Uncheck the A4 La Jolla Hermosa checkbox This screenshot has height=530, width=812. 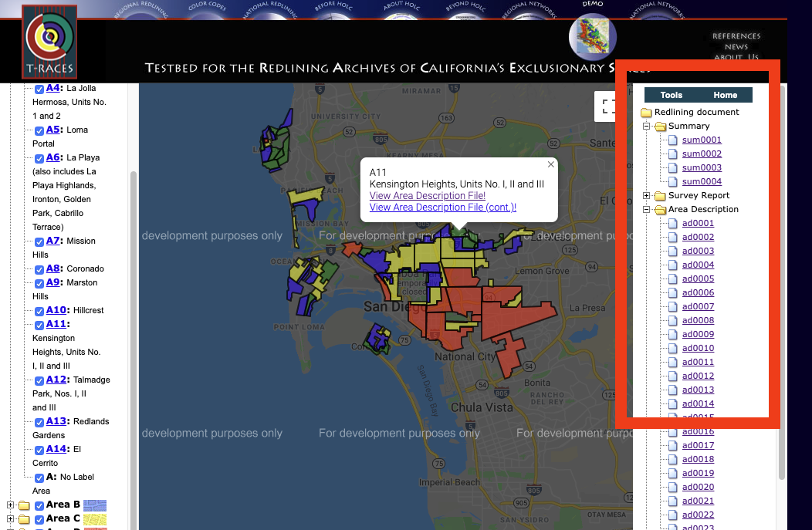[x=39, y=89]
